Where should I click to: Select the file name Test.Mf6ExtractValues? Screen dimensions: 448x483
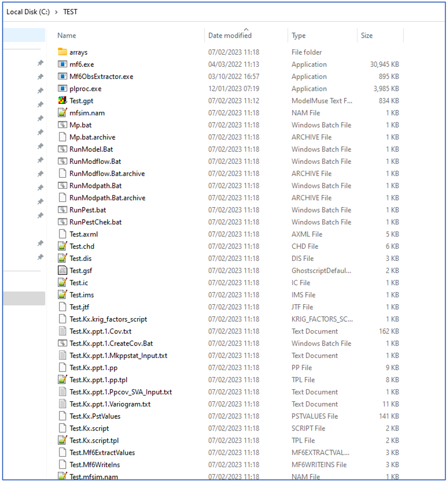[x=102, y=452]
